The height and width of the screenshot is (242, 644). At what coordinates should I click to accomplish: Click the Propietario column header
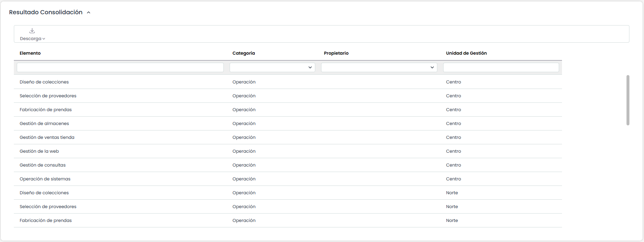coord(336,53)
